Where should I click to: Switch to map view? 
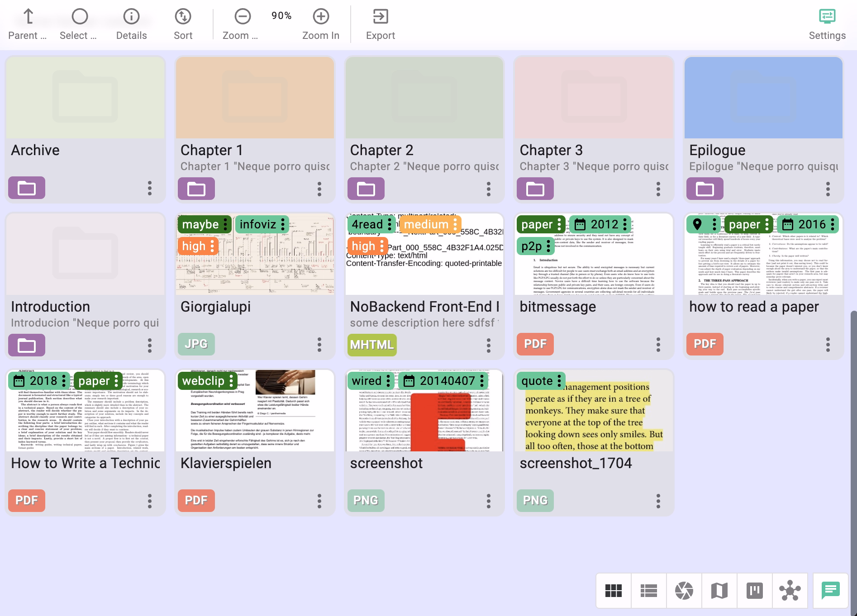point(719,590)
